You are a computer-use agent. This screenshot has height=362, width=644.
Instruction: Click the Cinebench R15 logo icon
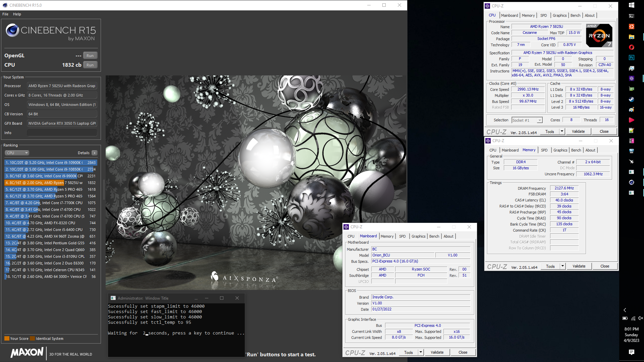12,30
